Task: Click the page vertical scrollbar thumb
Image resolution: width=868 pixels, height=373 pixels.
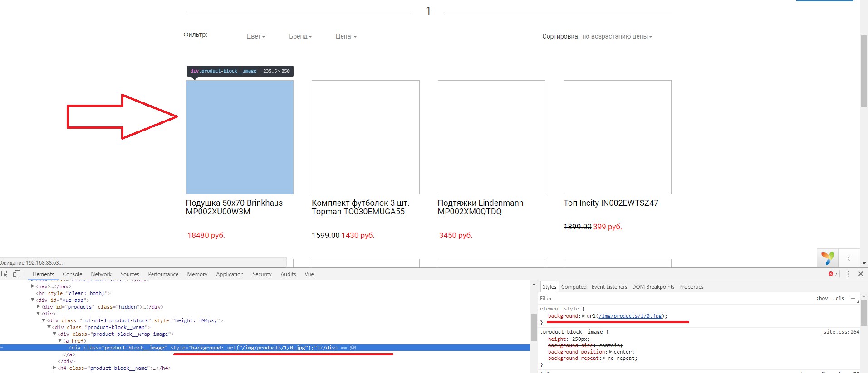Action: 864,71
